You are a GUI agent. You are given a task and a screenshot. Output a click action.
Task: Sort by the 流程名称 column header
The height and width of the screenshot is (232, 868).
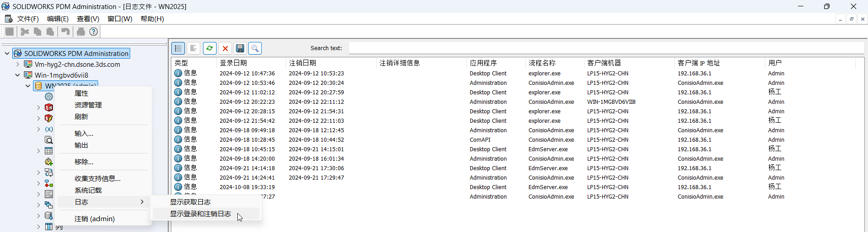tap(555, 63)
